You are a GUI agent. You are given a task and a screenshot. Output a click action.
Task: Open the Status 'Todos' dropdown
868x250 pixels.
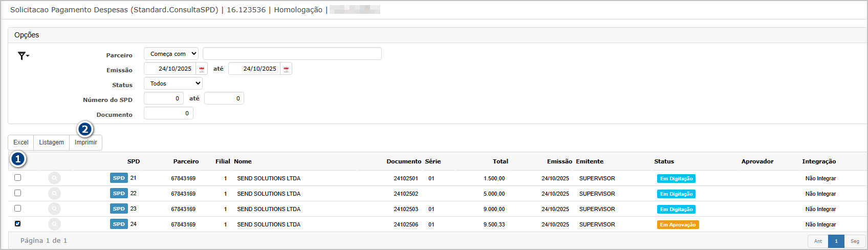coord(173,84)
